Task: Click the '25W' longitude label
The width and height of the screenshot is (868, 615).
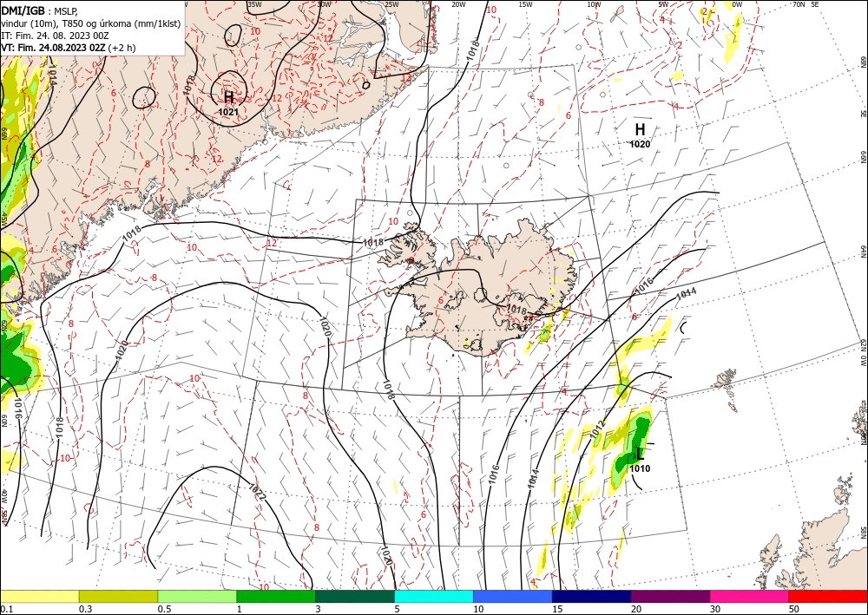Action: [391, 4]
